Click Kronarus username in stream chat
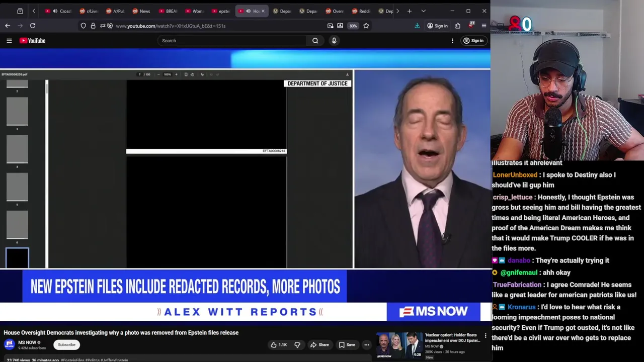This screenshot has width=644, height=362. pos(521,307)
